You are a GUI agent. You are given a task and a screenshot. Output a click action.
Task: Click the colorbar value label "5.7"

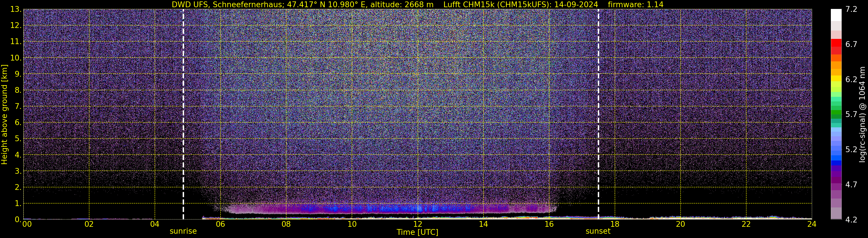click(851, 115)
